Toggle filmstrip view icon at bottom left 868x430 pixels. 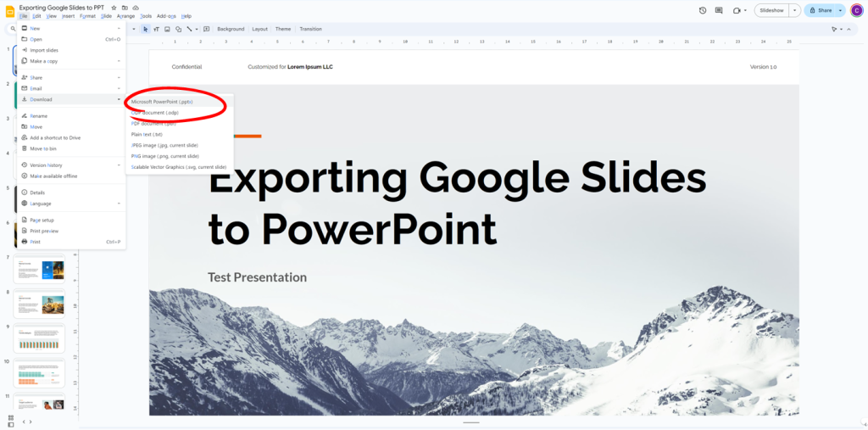click(x=10, y=424)
